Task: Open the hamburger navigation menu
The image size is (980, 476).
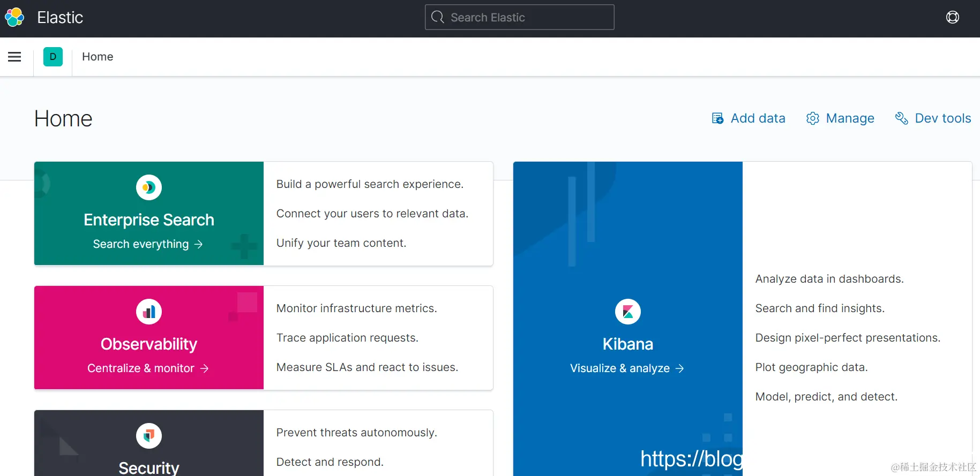Action: click(x=14, y=57)
